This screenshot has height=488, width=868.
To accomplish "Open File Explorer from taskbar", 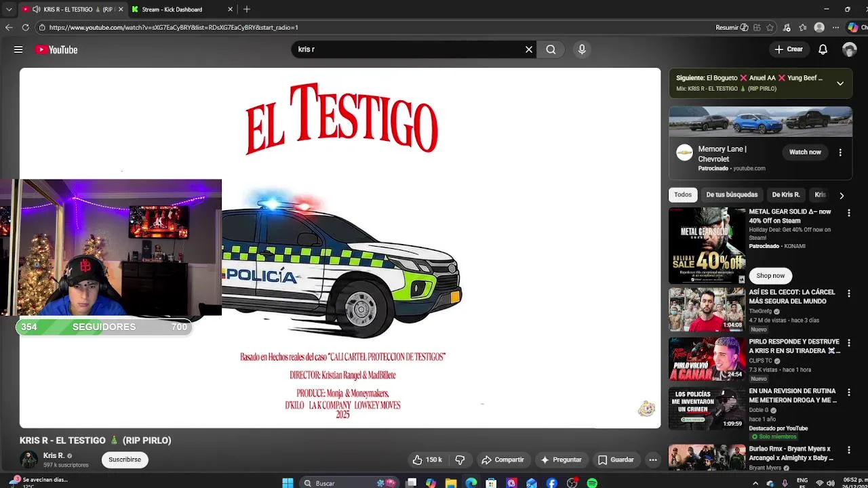I will [x=450, y=483].
